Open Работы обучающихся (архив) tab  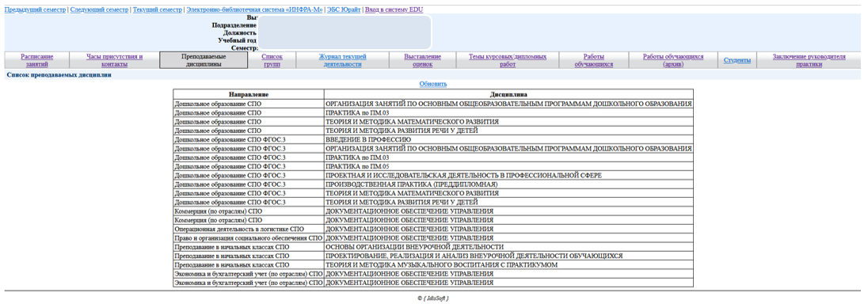[x=673, y=60]
